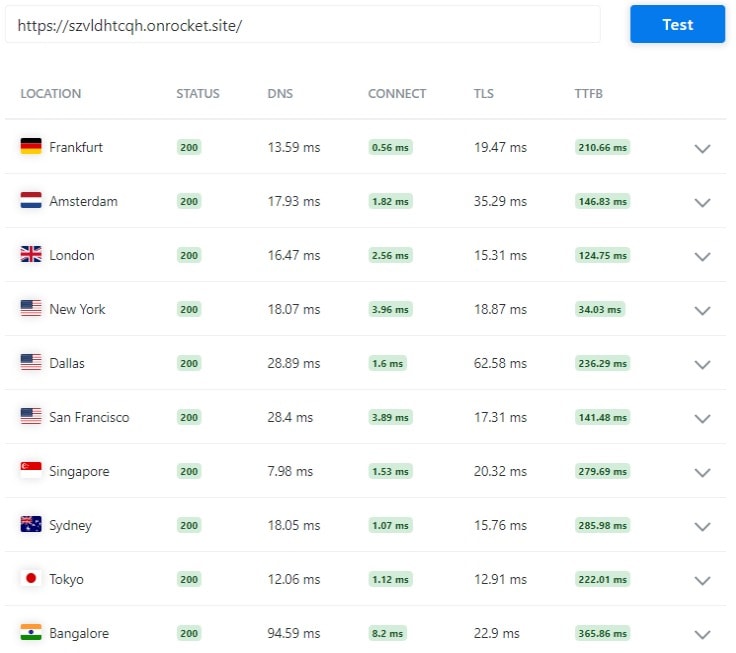Screen dimensions: 736x653
Task: Expand New York row chevron
Action: pos(702,310)
